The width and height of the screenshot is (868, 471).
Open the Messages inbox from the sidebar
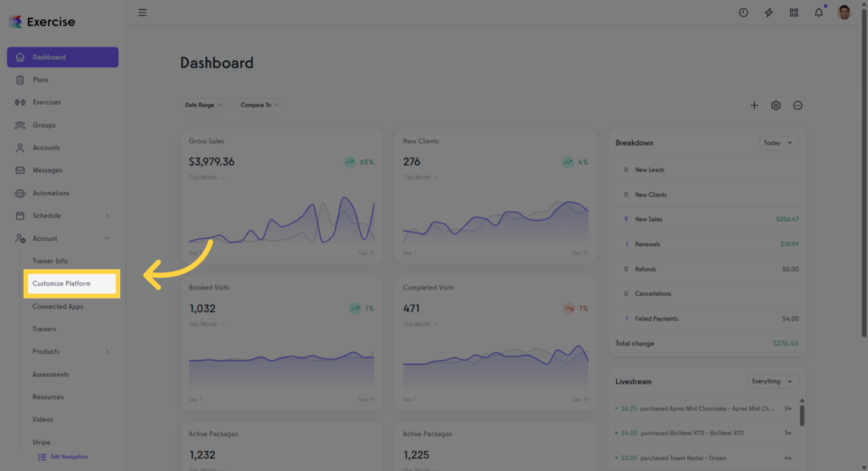pyautogui.click(x=20, y=169)
